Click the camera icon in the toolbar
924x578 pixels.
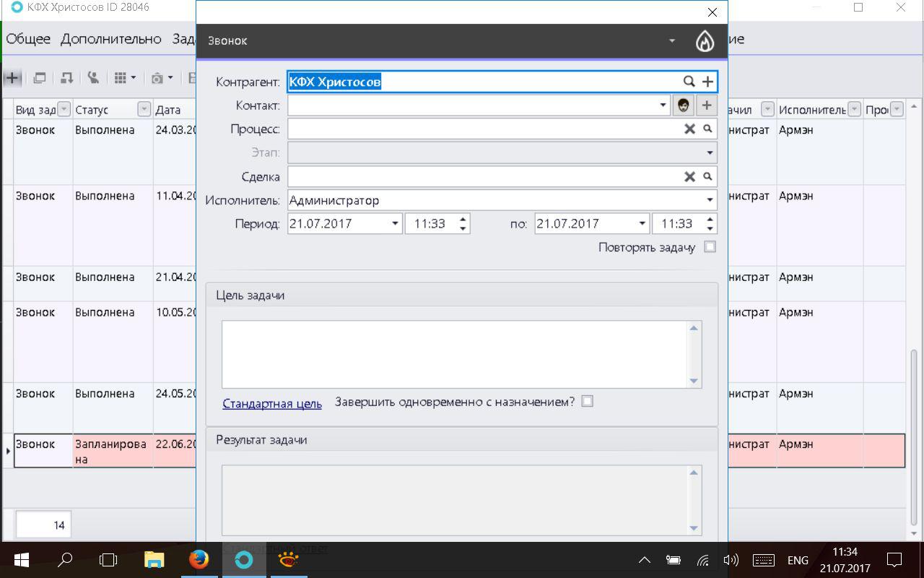pyautogui.click(x=157, y=78)
